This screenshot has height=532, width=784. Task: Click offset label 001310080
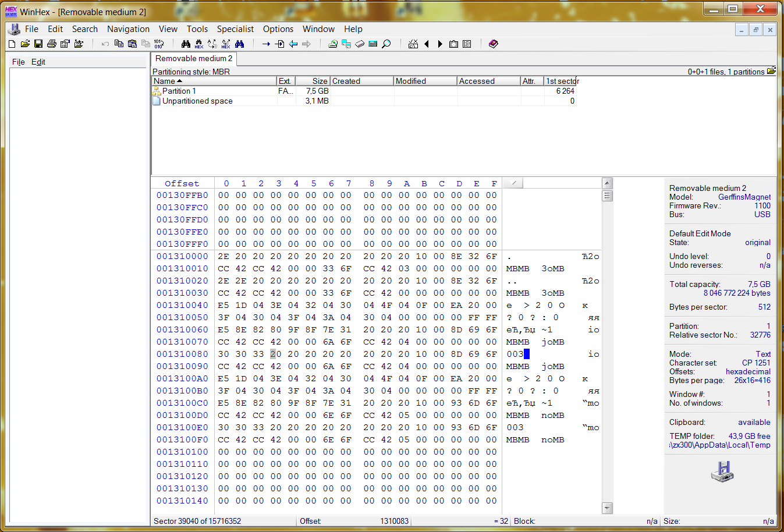click(x=182, y=354)
